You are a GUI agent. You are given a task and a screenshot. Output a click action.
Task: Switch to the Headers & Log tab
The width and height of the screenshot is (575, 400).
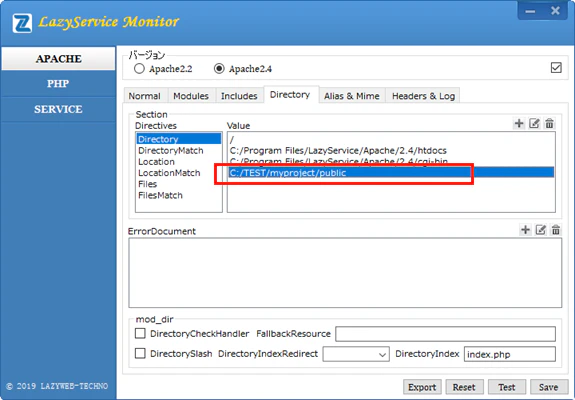(423, 96)
